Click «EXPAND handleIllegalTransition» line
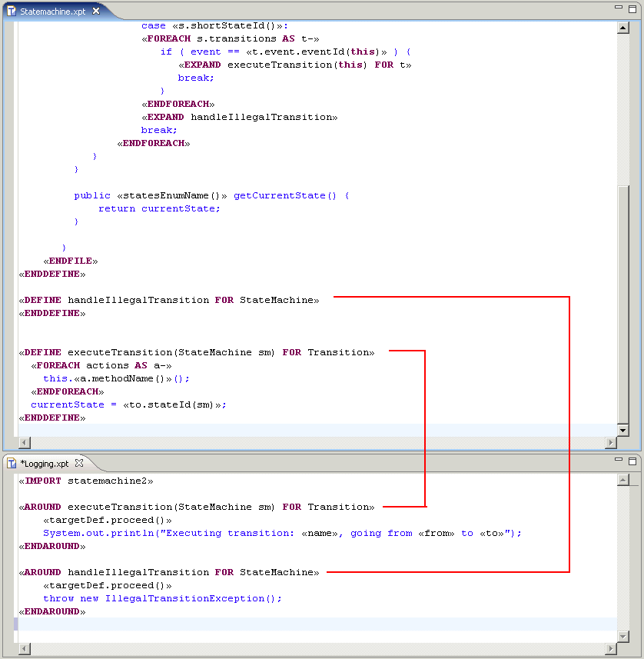The image size is (644, 659). point(240,117)
